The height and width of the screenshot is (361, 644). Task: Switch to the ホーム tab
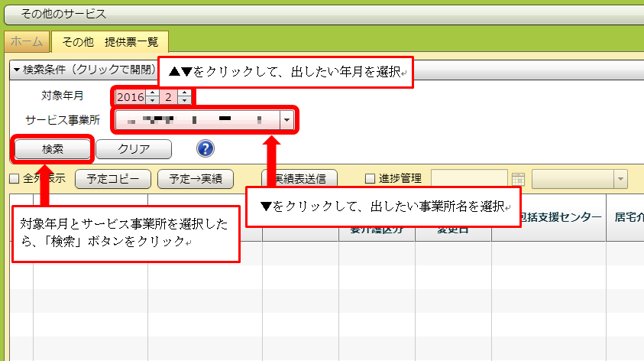pos(27,41)
